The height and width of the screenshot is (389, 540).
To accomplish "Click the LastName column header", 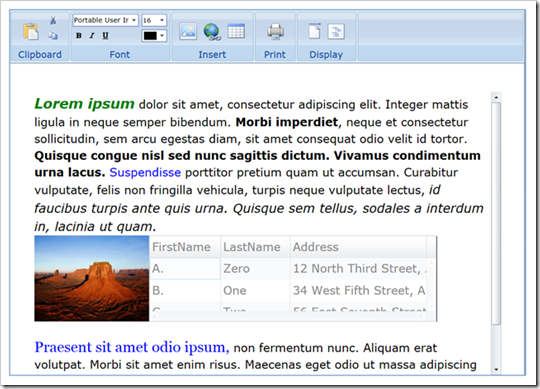I will tap(255, 247).
